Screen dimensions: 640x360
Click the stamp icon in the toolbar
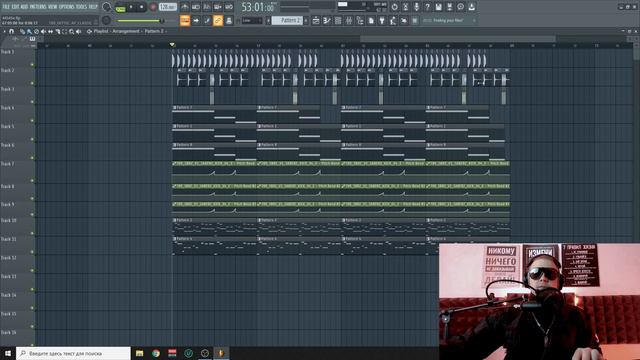pos(229,20)
